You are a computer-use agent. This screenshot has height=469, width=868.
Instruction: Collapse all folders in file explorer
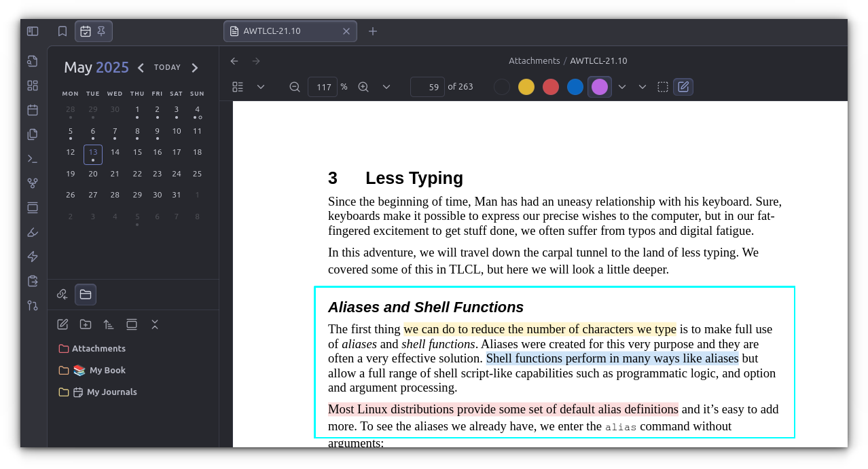pyautogui.click(x=155, y=324)
